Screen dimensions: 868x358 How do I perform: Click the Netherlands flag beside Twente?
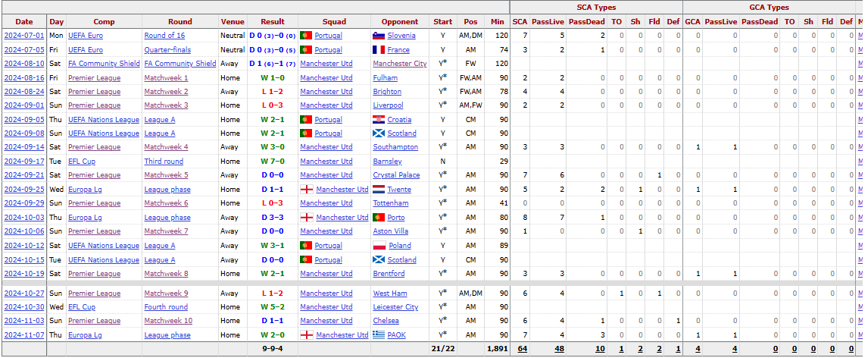379,190
